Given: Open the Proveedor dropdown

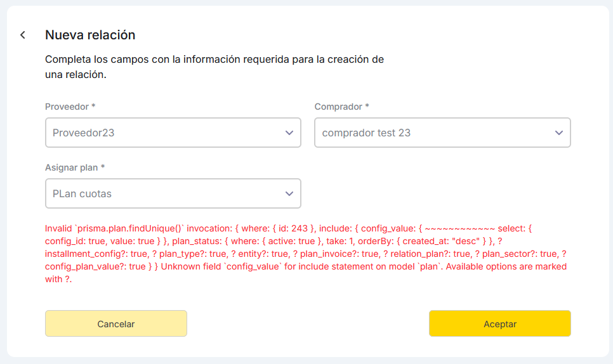Looking at the screenshot, I should click(x=173, y=133).
